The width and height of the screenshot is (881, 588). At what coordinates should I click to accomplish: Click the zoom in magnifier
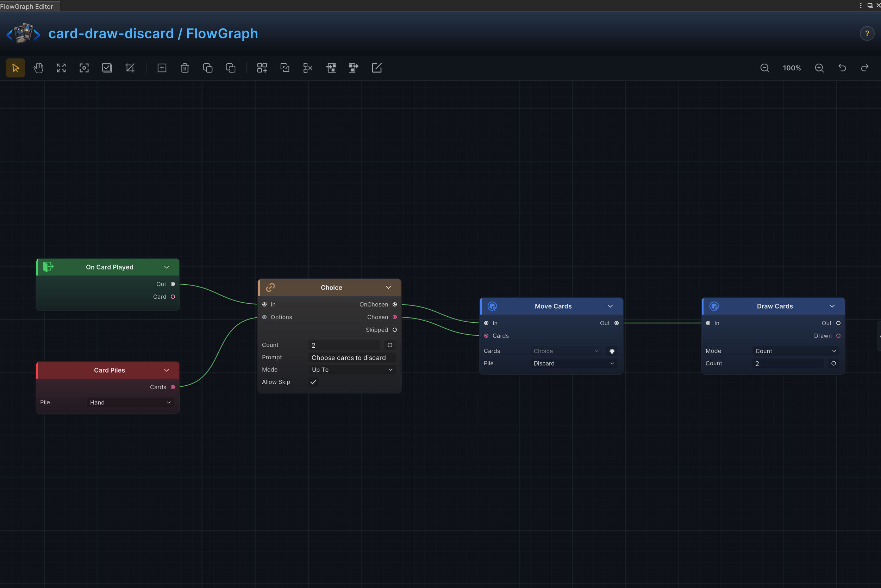coord(819,68)
